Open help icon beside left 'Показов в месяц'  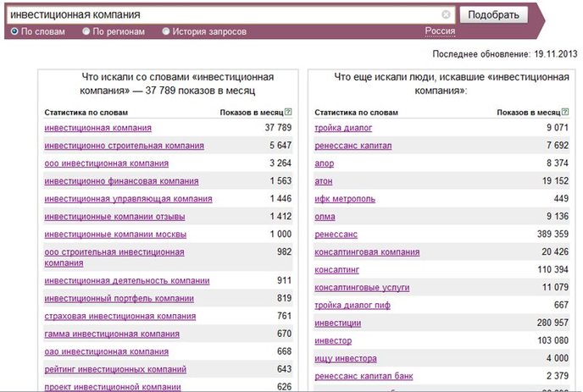click(288, 112)
